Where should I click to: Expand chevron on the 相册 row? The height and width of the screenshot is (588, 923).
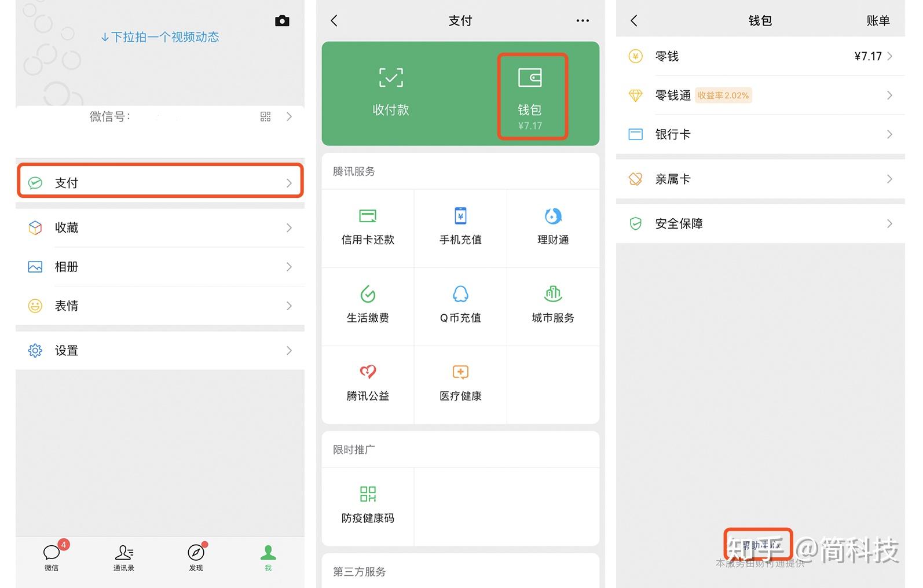coord(289,267)
